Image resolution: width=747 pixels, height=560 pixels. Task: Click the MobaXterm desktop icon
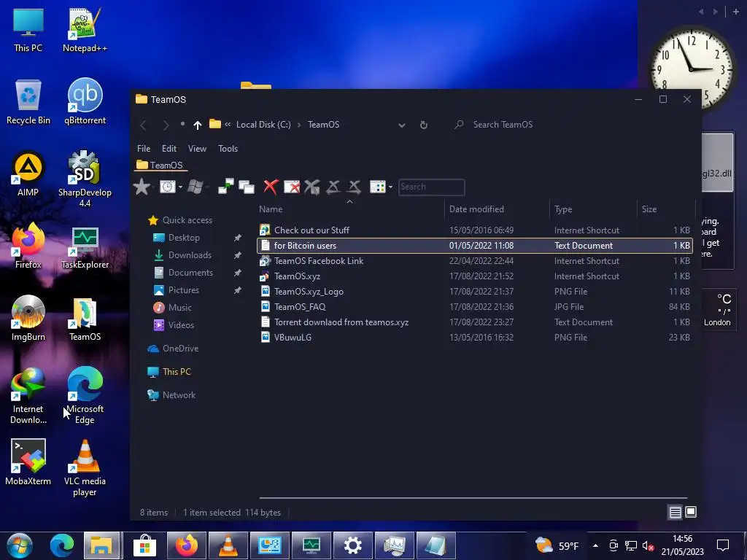pyautogui.click(x=28, y=462)
